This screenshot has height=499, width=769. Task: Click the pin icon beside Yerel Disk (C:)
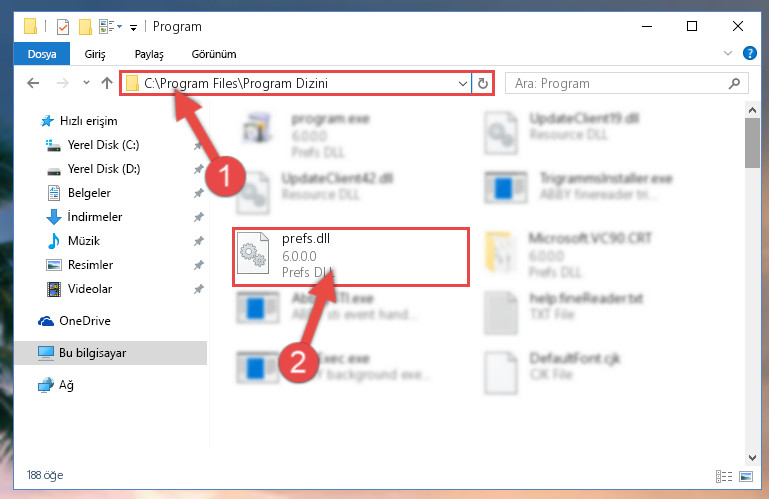coord(198,145)
